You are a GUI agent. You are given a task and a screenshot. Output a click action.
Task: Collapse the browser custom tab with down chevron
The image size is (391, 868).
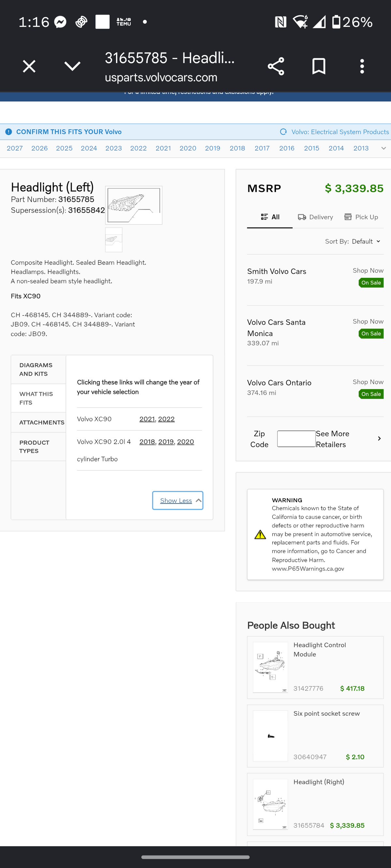point(72,66)
